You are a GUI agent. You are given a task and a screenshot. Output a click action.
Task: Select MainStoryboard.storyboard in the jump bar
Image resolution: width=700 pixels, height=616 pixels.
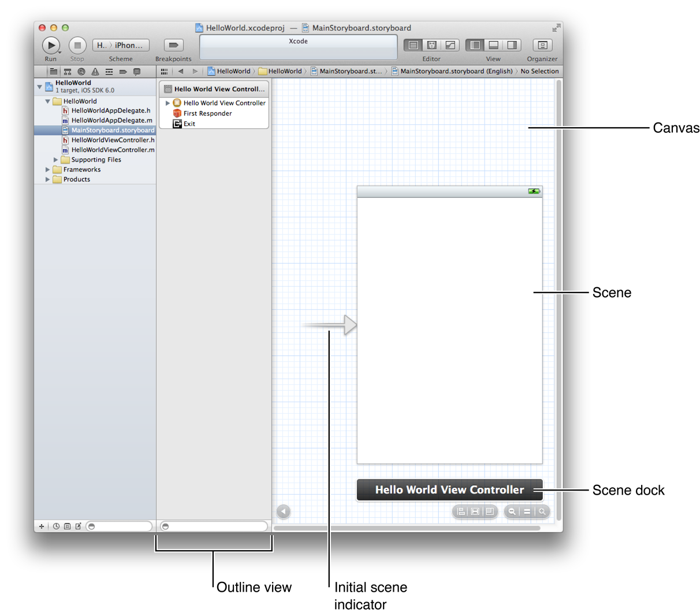coord(347,71)
